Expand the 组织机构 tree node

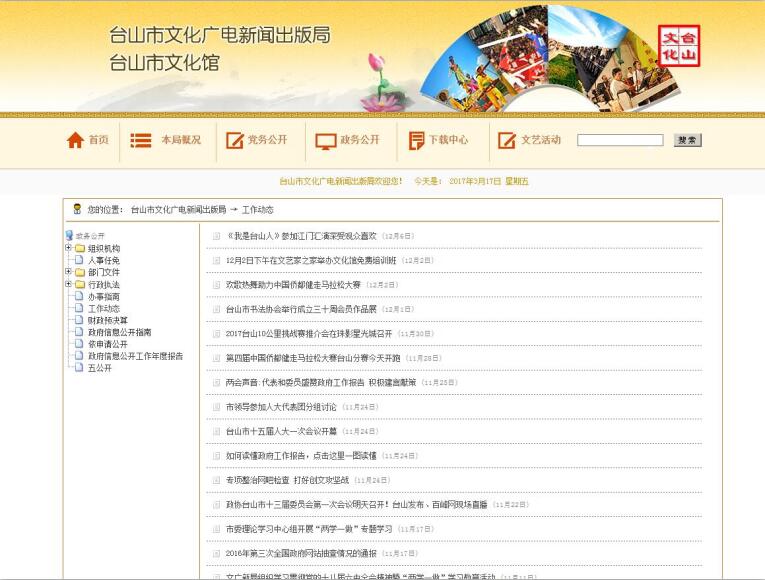point(68,248)
